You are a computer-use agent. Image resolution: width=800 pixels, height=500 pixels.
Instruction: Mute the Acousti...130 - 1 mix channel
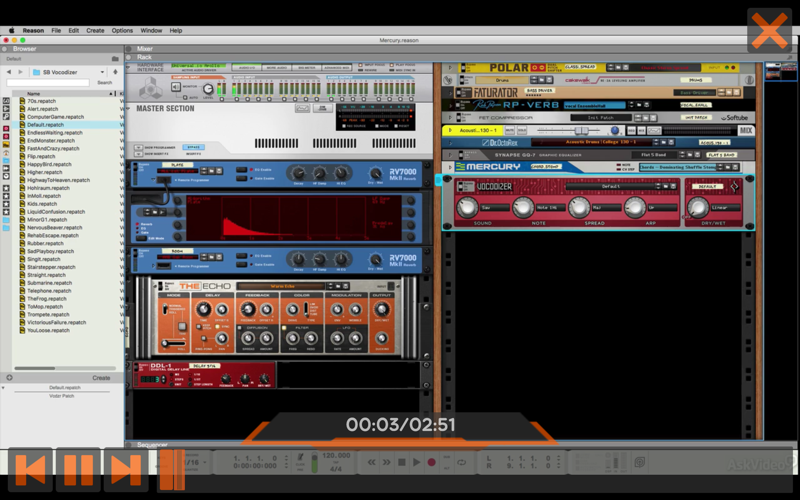click(x=509, y=130)
